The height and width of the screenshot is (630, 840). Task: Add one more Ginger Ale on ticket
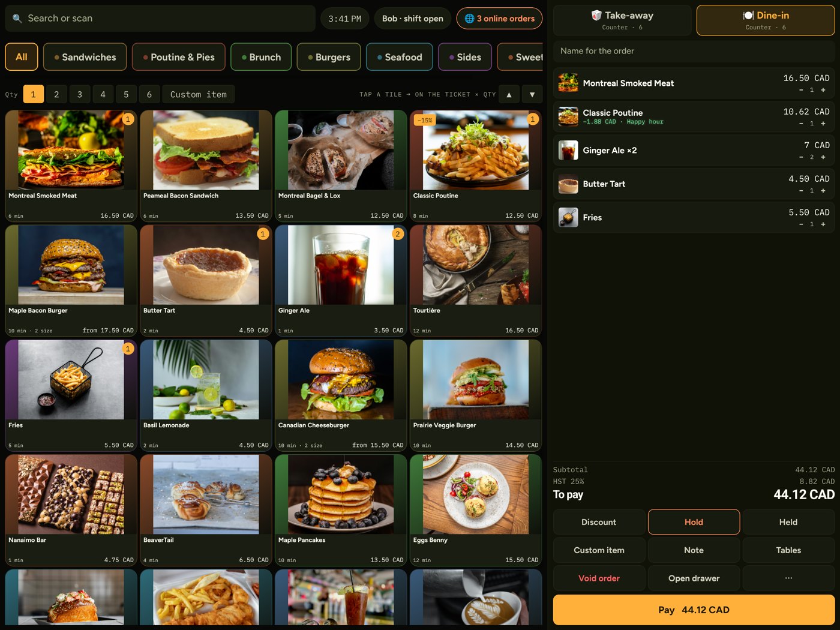823,157
